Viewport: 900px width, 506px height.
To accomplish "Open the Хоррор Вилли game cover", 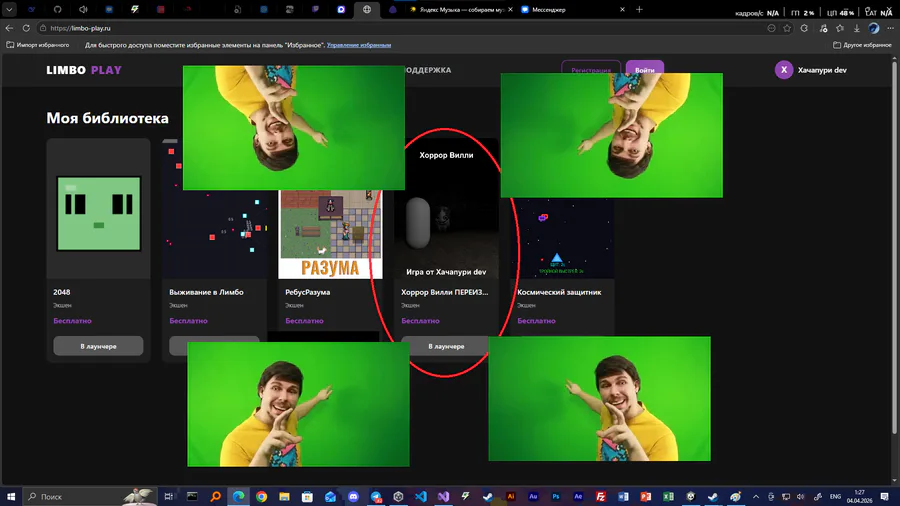I will (446, 209).
